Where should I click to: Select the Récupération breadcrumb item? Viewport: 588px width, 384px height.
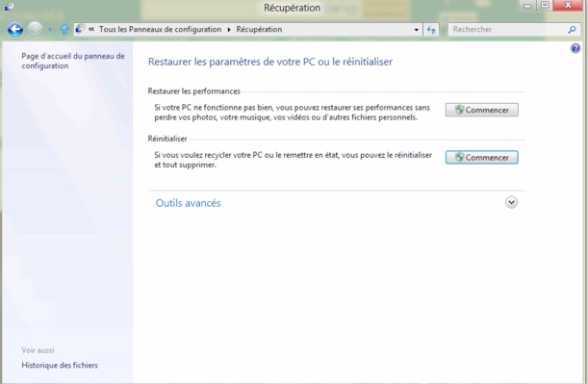point(259,29)
